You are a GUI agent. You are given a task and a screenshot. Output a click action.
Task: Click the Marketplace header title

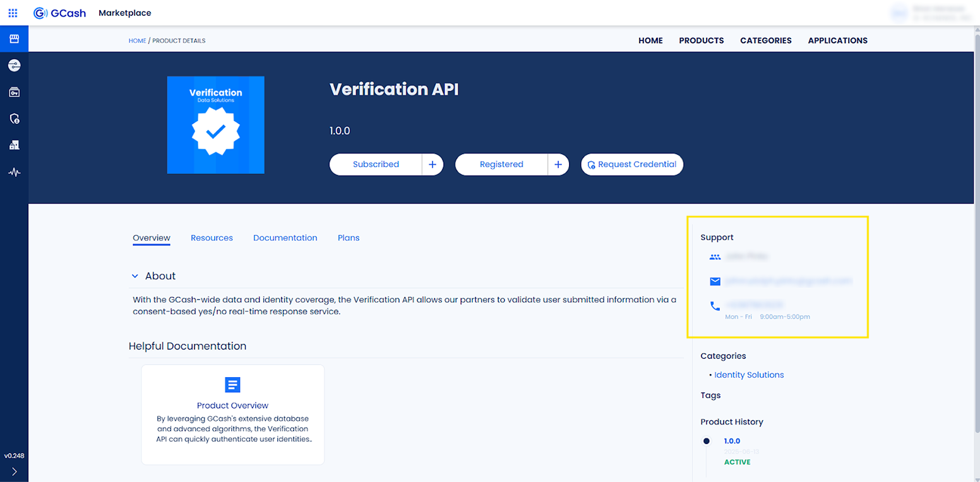point(125,13)
